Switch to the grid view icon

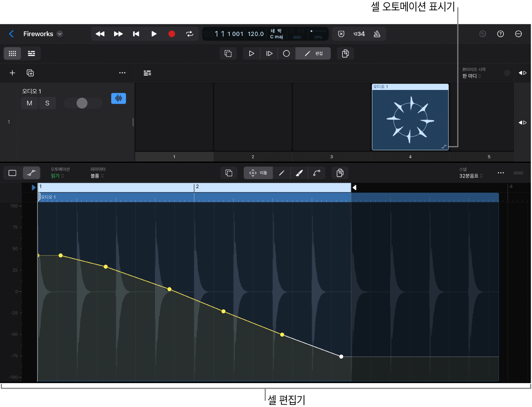[x=12, y=53]
